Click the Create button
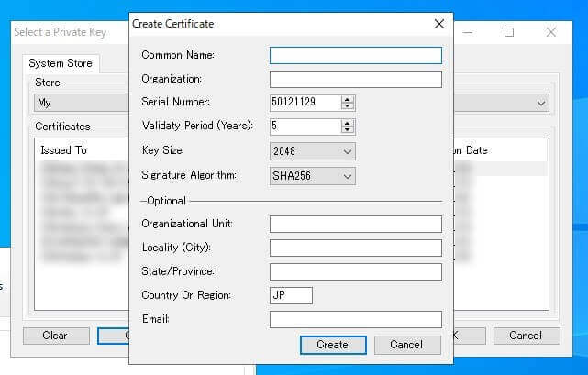This screenshot has width=588, height=375. pyautogui.click(x=333, y=345)
